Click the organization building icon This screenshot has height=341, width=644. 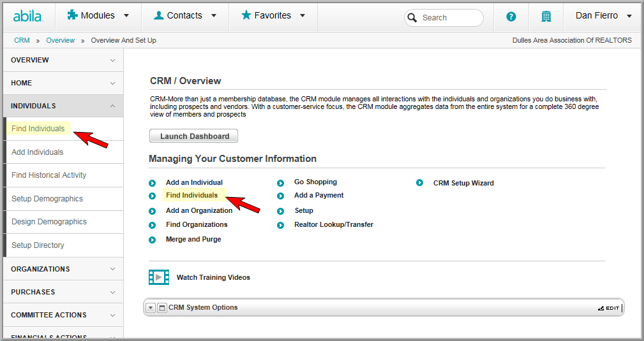pos(546,17)
